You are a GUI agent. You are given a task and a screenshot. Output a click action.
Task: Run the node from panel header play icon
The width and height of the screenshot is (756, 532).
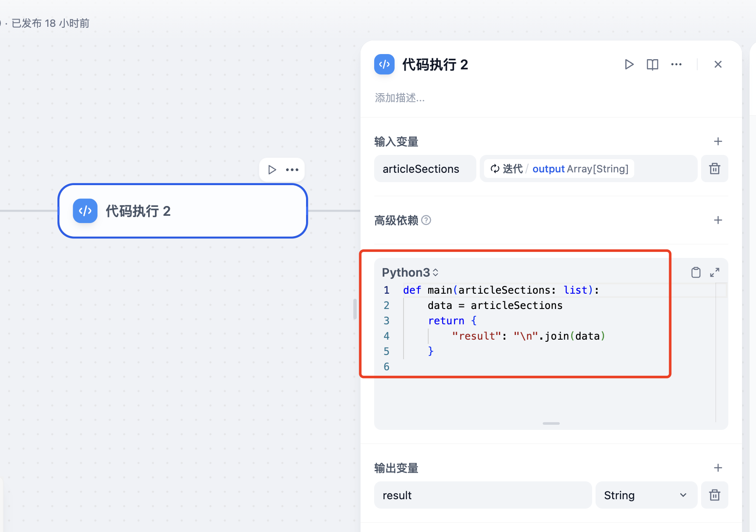pos(629,64)
